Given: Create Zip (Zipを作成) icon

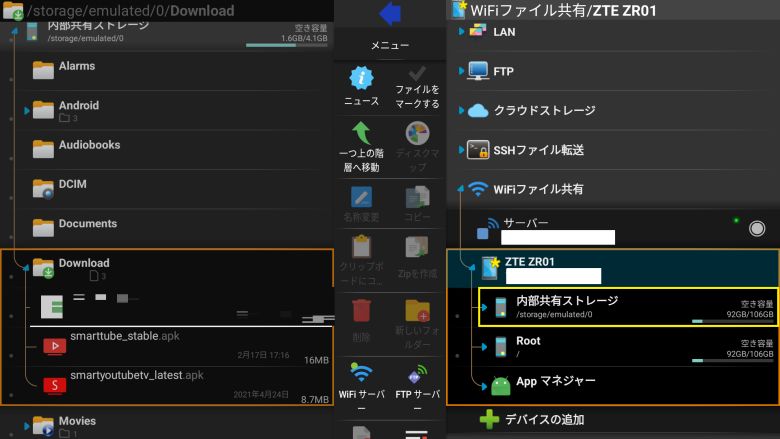Looking at the screenshot, I should click(417, 247).
